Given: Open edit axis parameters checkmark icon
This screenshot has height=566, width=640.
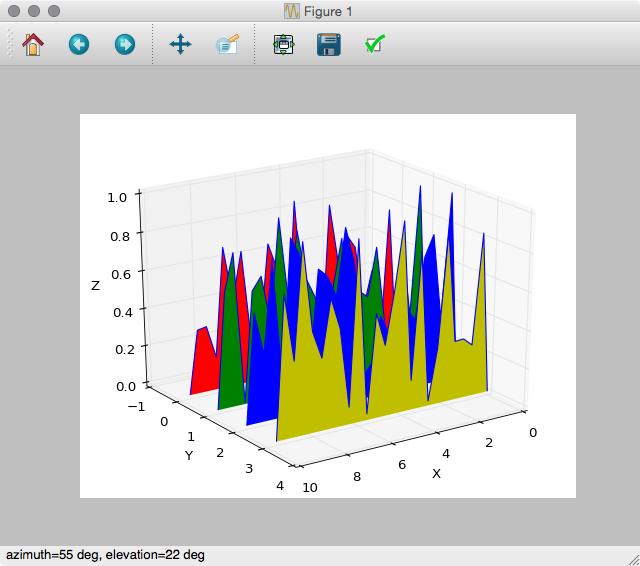Looking at the screenshot, I should pos(375,44).
